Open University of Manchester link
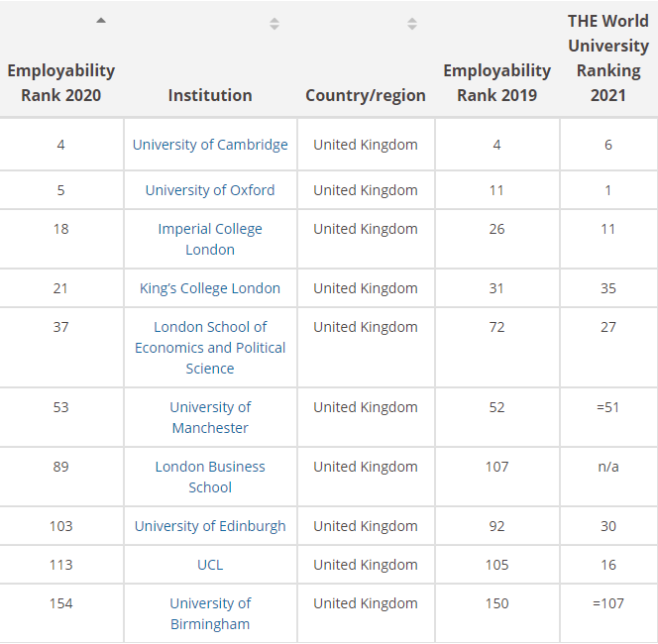 210,417
